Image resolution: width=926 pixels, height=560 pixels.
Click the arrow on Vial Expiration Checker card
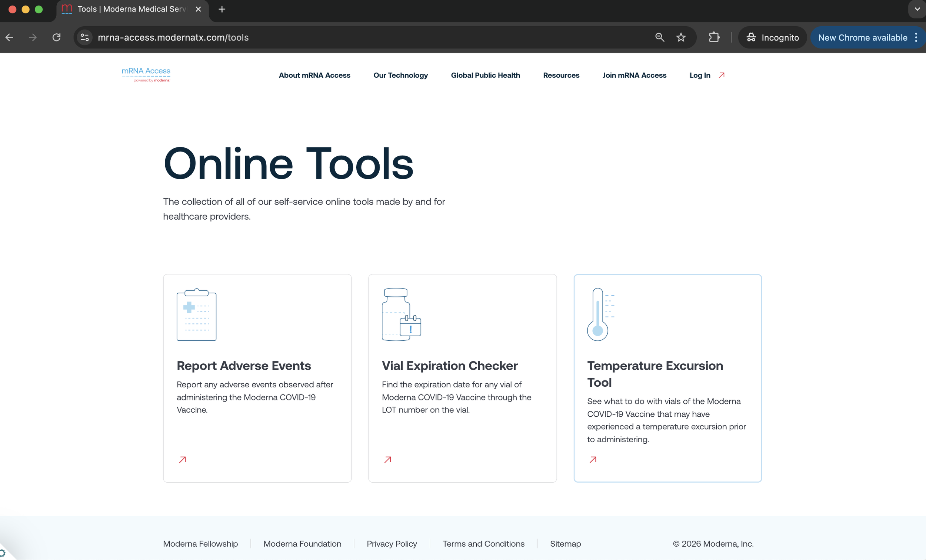(388, 460)
